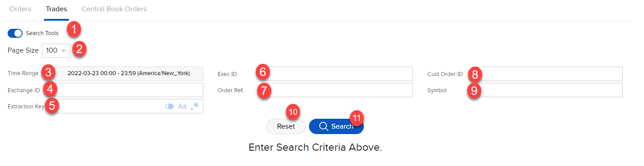The width and height of the screenshot is (644, 166).
Task: Click the red badge numbered 1
Action: click(x=74, y=30)
